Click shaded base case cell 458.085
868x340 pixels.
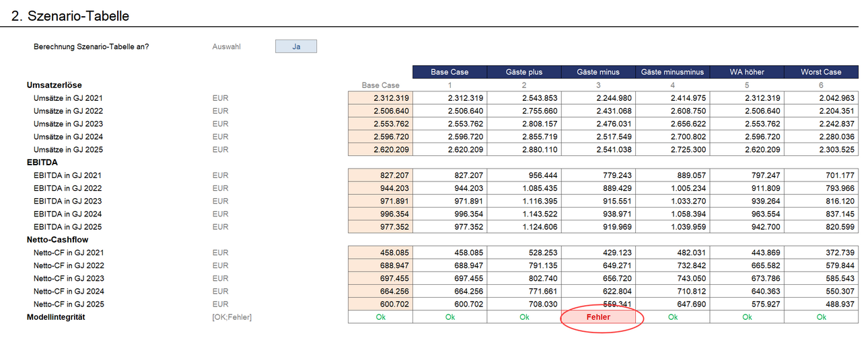380,253
